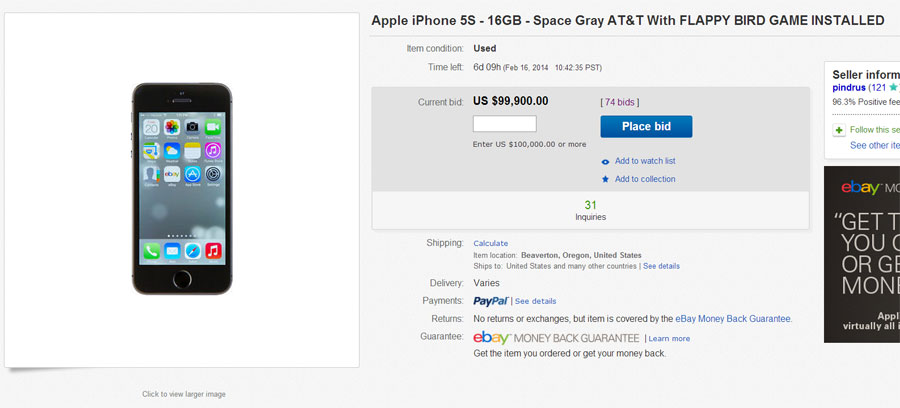Open See details next to PayPal
Viewport: 900px width, 408px height.
pyautogui.click(x=536, y=301)
